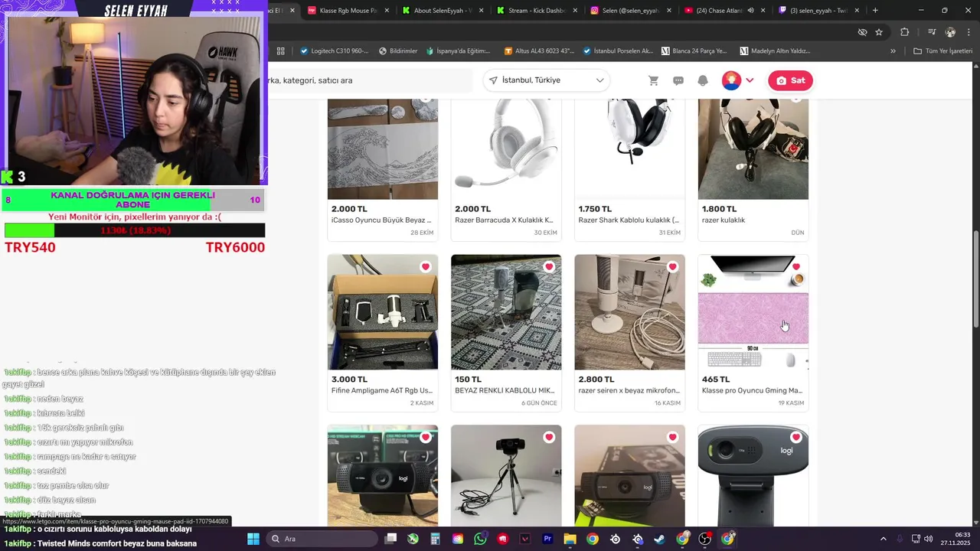Switch to About SelenEyyah tab
The image size is (980, 551).
pos(443,11)
